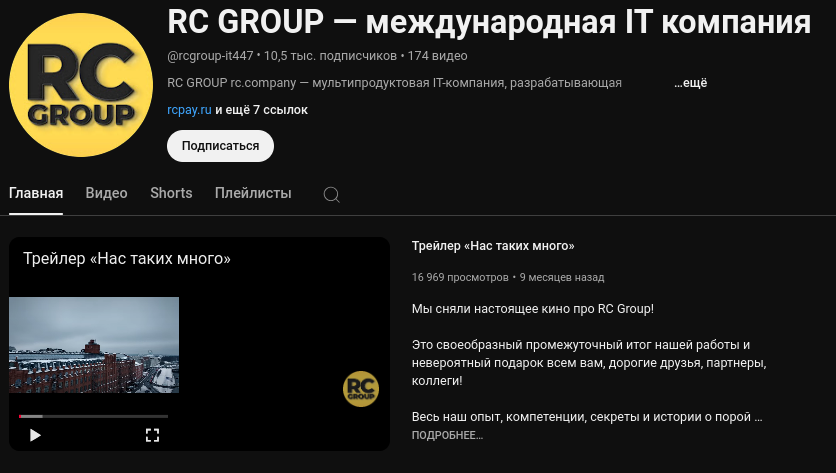836x473 pixels.
Task: Show the other 7 channel links
Action: [x=261, y=110]
